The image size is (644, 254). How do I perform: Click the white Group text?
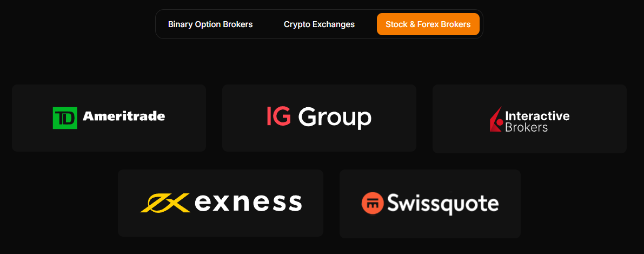[335, 118]
